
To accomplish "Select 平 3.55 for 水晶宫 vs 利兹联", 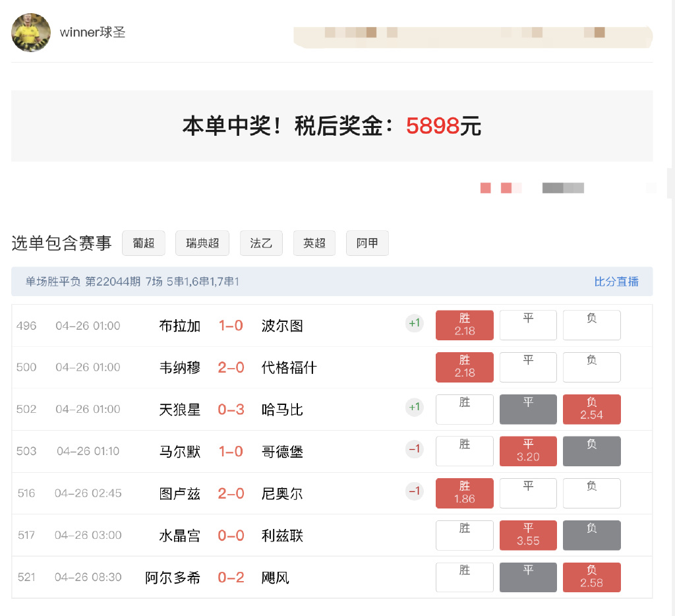I will coord(528,535).
